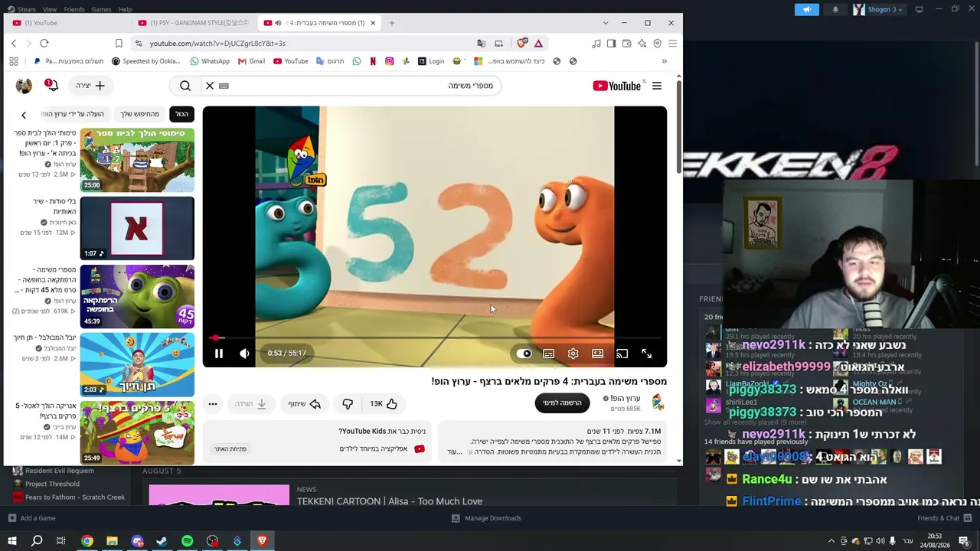Open the 1:07 red letter א thumbnail
The height and width of the screenshot is (551, 980).
point(137,228)
